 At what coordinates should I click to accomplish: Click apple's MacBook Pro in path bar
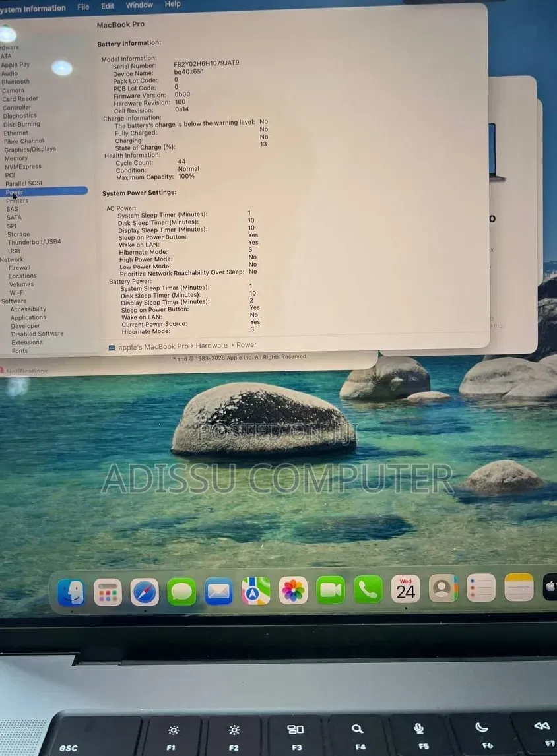tap(153, 346)
